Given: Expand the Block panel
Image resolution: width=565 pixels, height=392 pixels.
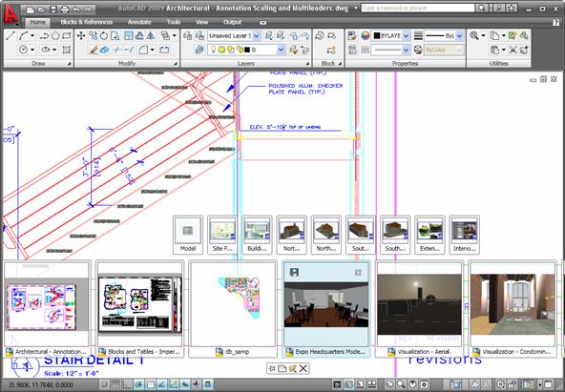Looking at the screenshot, I should click(x=340, y=64).
